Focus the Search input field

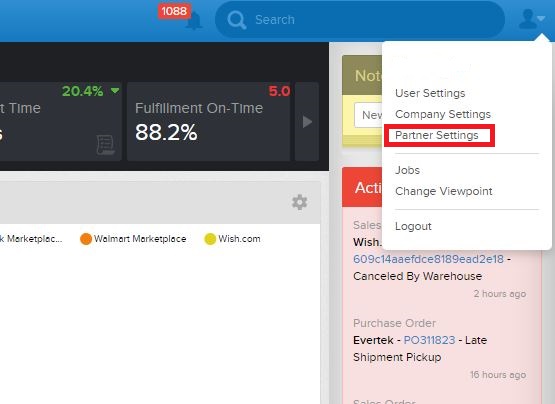(x=360, y=19)
